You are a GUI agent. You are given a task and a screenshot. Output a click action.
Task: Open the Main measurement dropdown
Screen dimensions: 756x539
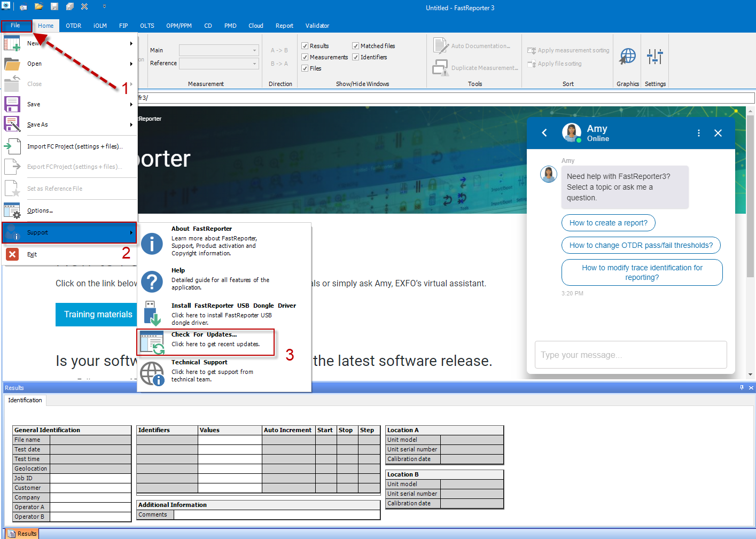click(219, 50)
